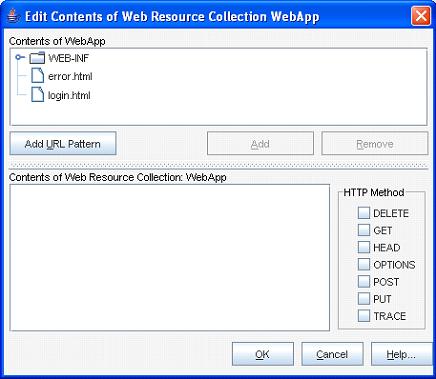Toggle the POST method checkbox
The image size is (436, 379).
click(364, 282)
